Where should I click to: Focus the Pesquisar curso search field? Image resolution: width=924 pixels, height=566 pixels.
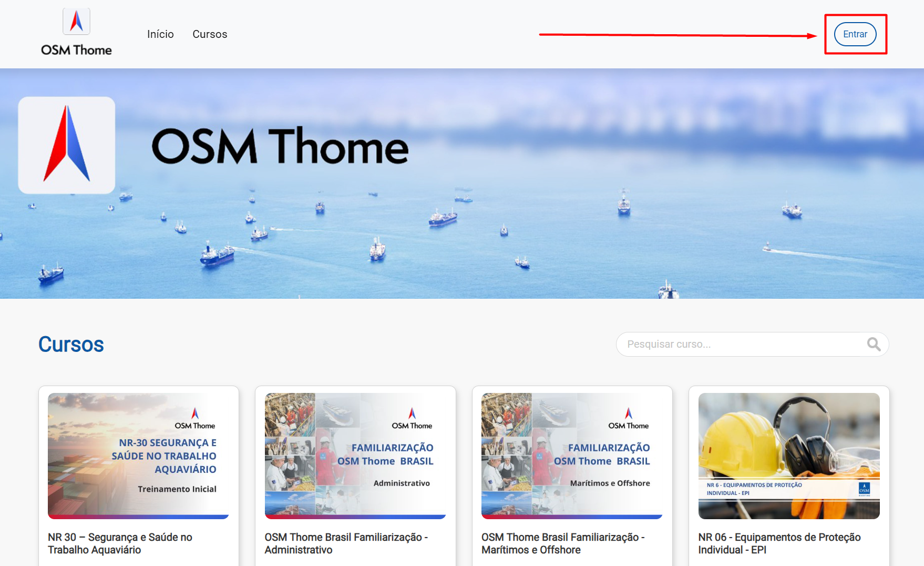pos(752,344)
